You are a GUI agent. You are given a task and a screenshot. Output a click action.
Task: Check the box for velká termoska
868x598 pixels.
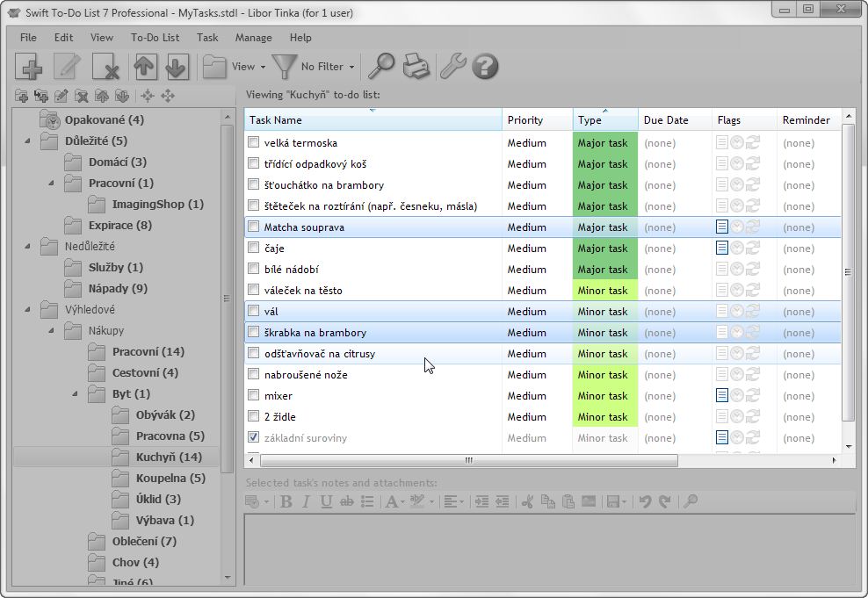click(254, 142)
